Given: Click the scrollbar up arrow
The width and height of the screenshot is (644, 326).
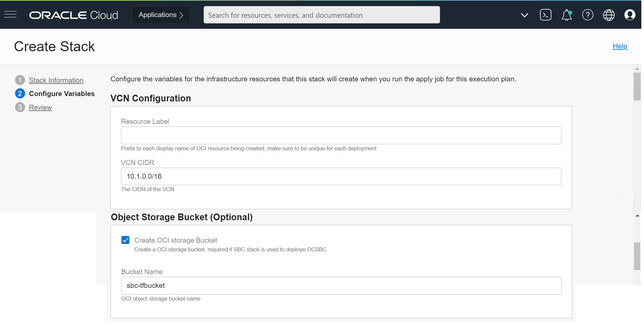Looking at the screenshot, I should click(637, 69).
